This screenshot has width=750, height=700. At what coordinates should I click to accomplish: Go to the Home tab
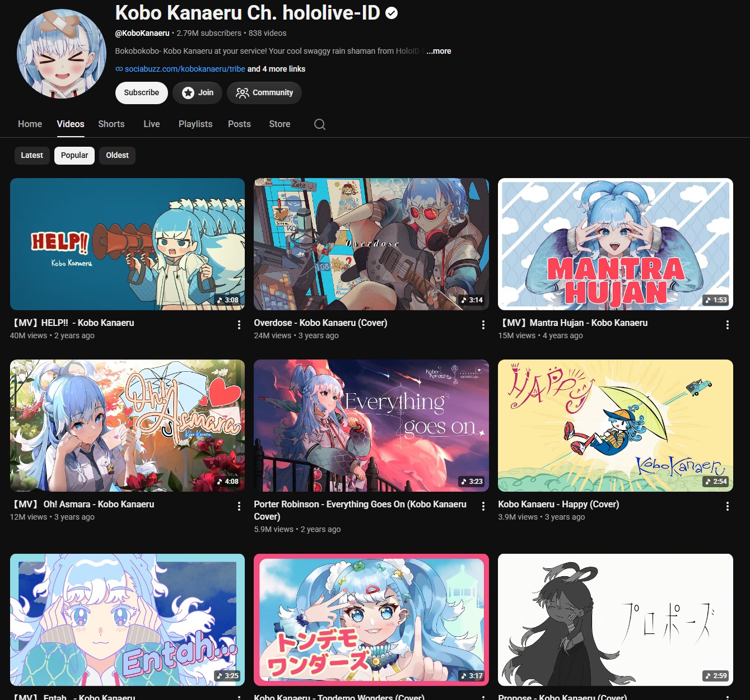point(30,124)
